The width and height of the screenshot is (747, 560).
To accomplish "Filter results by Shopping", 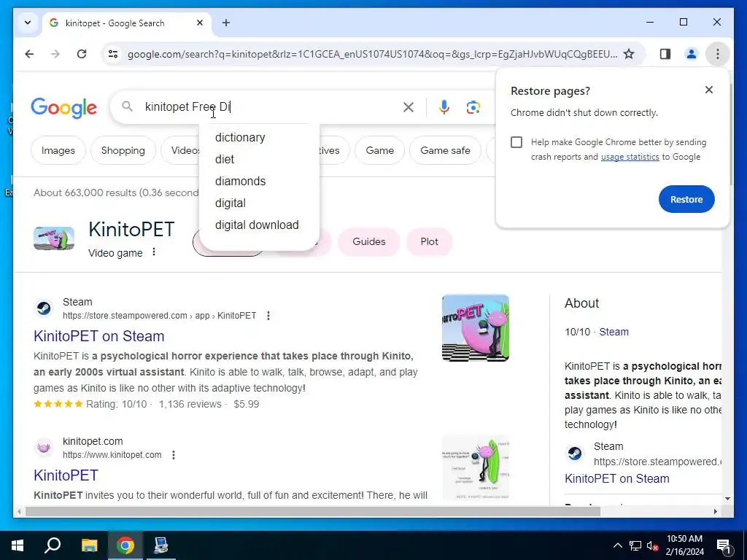I will point(123,150).
